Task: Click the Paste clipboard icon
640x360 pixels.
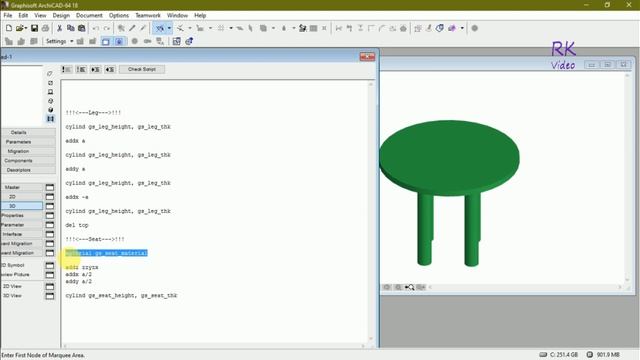Action: click(82, 28)
